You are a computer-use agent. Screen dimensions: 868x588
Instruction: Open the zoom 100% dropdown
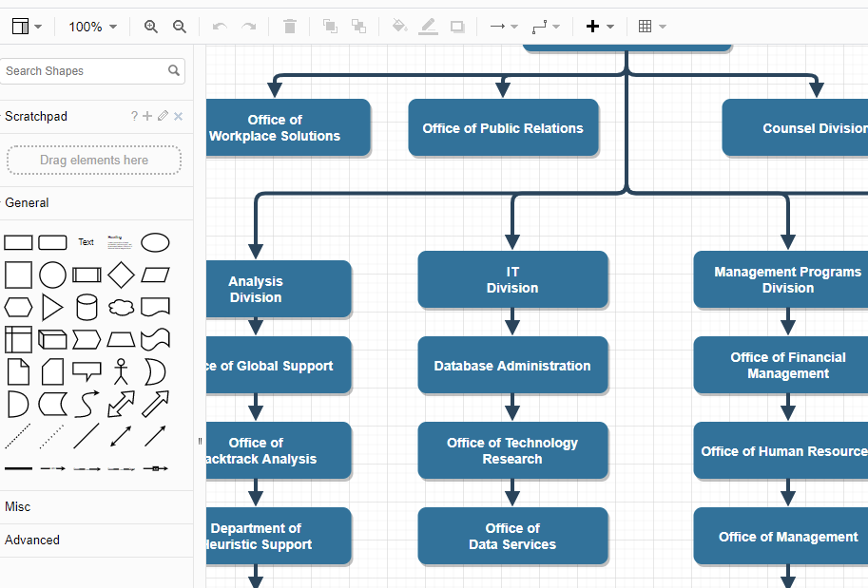[92, 27]
